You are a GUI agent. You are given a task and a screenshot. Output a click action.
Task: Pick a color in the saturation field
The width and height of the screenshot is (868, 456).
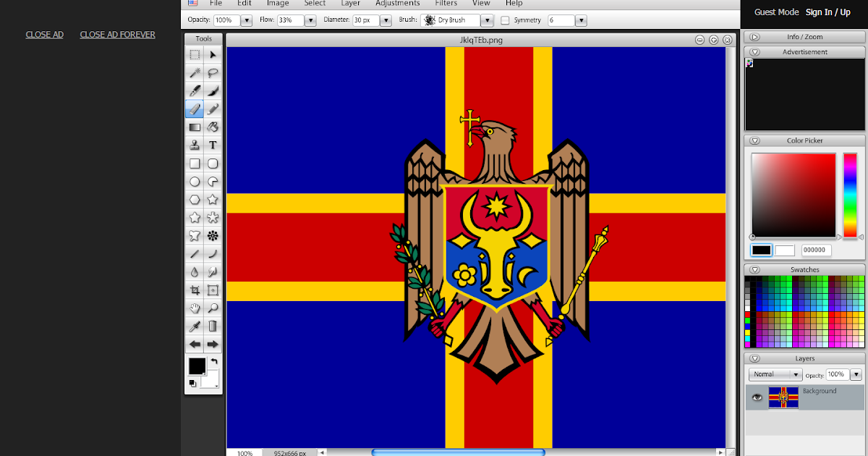click(x=793, y=195)
